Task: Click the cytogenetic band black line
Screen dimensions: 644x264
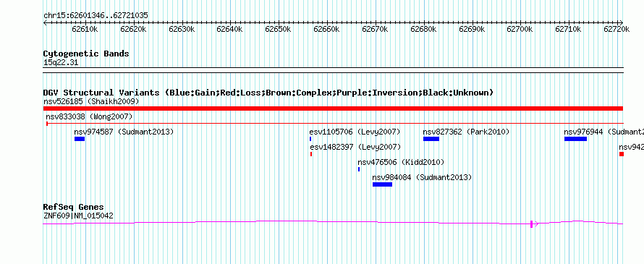Action: pyautogui.click(x=333, y=70)
